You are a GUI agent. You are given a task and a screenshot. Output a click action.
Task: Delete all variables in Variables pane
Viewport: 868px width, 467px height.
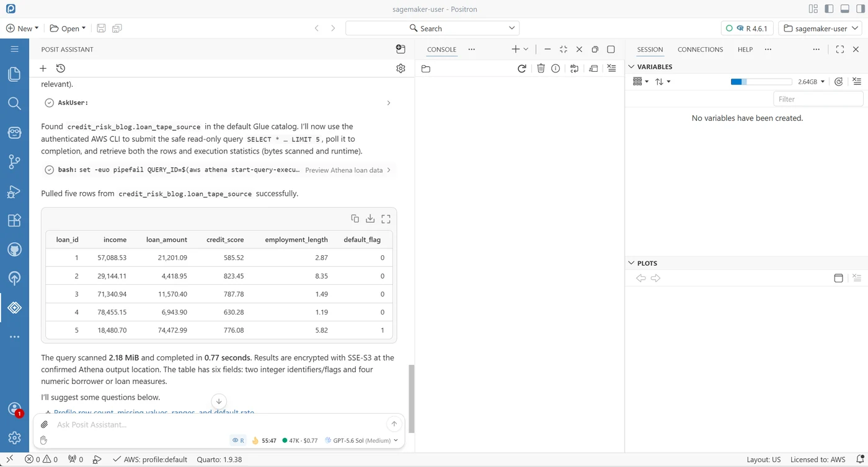[x=857, y=82]
